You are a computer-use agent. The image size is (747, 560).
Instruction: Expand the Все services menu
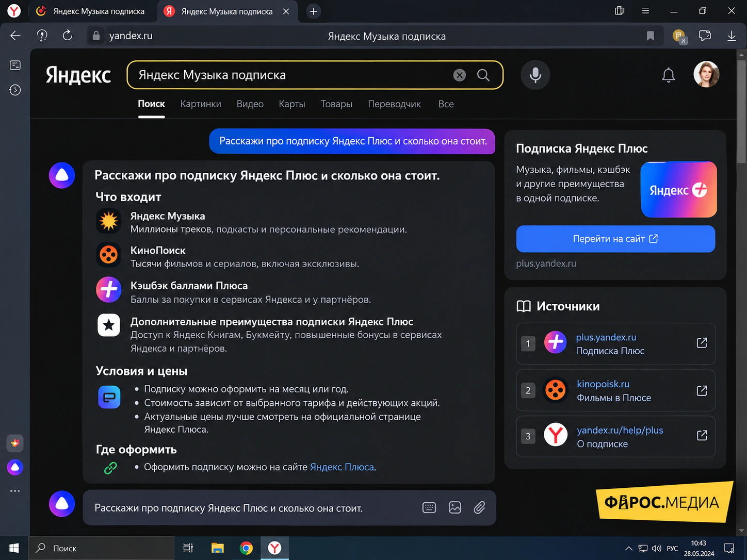pos(446,104)
